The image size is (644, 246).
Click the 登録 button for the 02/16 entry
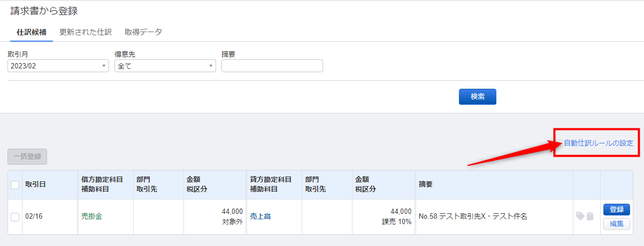click(617, 210)
